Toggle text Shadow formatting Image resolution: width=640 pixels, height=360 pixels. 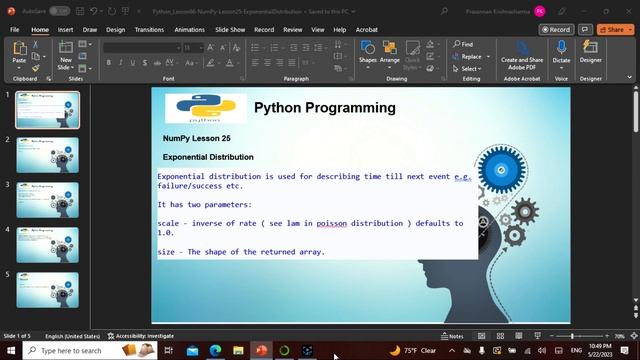[145, 63]
